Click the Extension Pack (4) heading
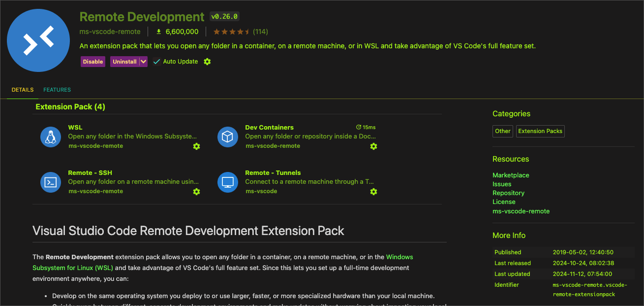The image size is (644, 306). coord(70,107)
